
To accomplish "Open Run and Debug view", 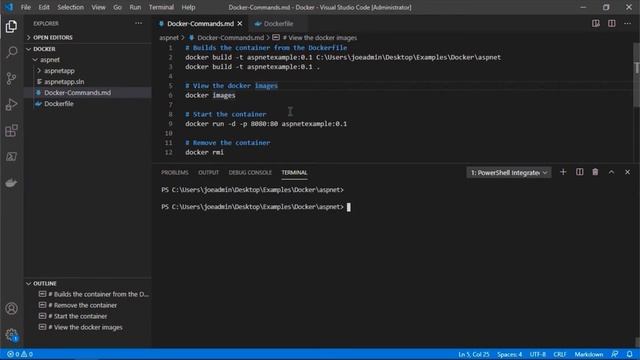I will [11, 104].
